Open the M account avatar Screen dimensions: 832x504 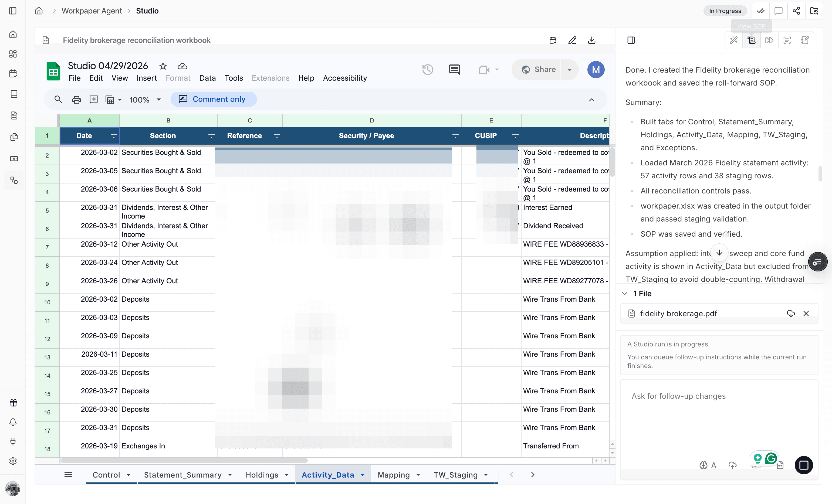pos(596,70)
